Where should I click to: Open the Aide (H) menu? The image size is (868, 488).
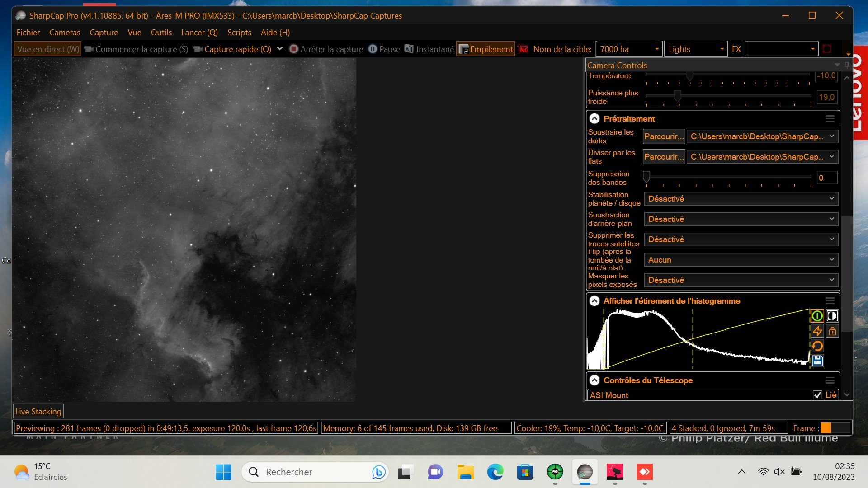pos(275,33)
